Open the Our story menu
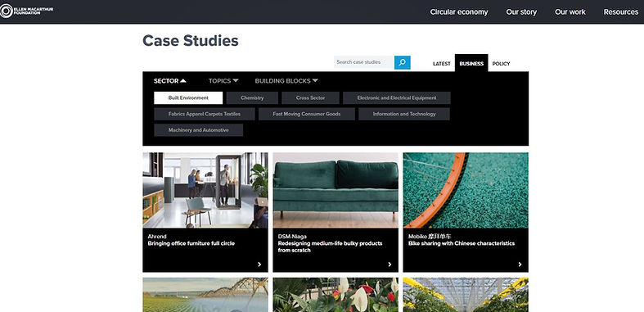The height and width of the screenshot is (312, 644). click(x=521, y=12)
